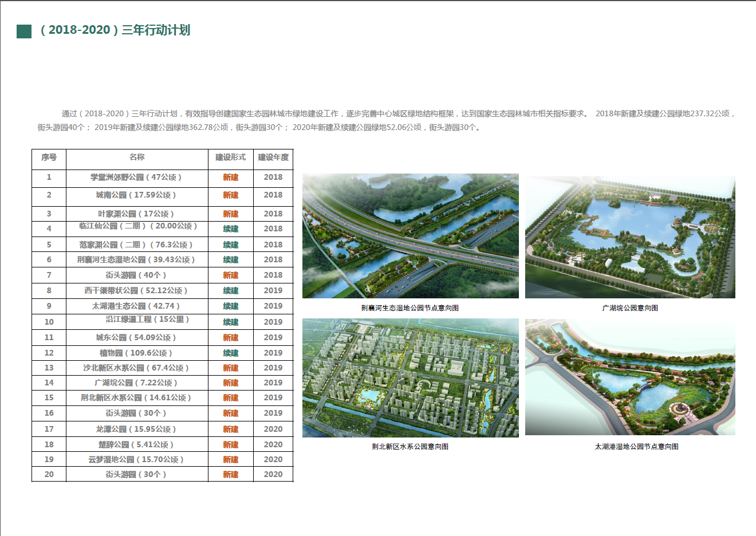Select the cell 太湖港生态公园(42.74)
Viewport: 756px width, 536px height.
click(x=136, y=306)
